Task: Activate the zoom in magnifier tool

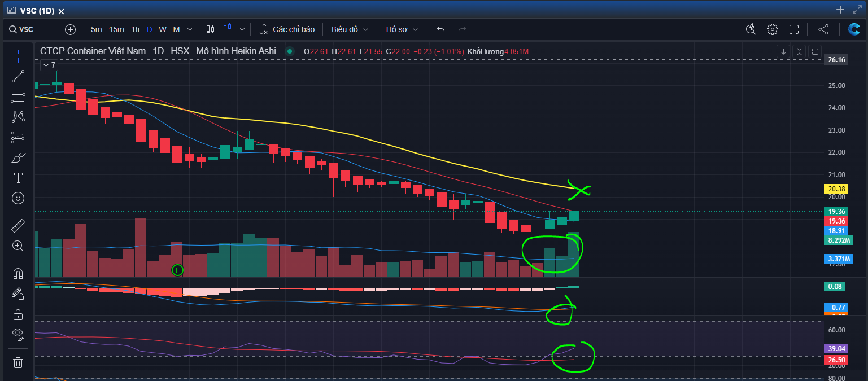Action: [x=18, y=246]
